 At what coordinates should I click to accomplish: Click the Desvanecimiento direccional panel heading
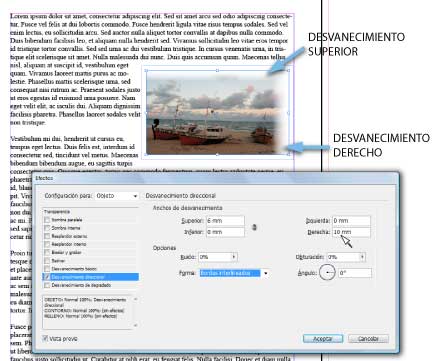point(180,196)
